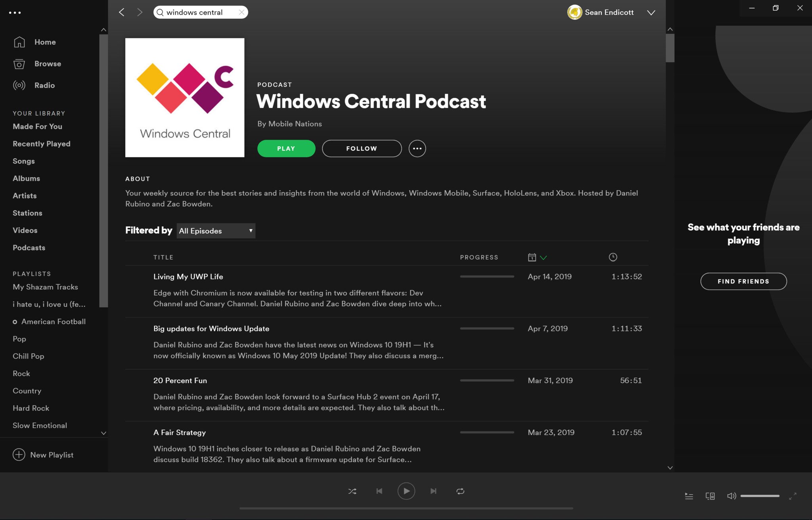Click the Living My UWP Life episode
Image resolution: width=812 pixels, height=520 pixels.
[x=188, y=276]
